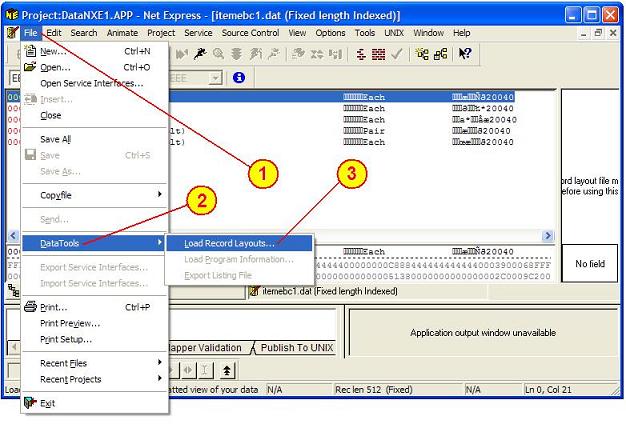This screenshot has height=424, width=626.
Task: Click the I-beam cursor icon near bottom
Action: tap(204, 371)
